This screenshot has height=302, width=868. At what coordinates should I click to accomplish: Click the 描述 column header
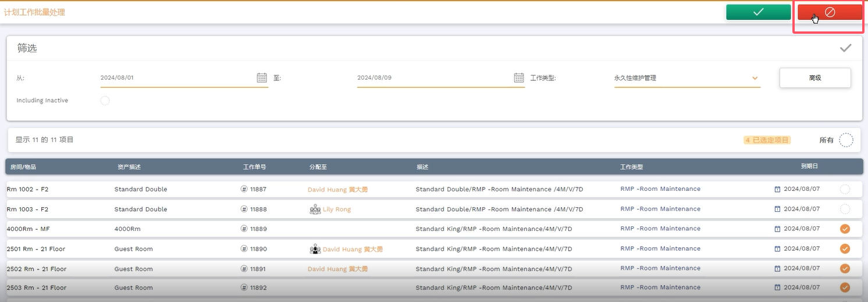[422, 167]
